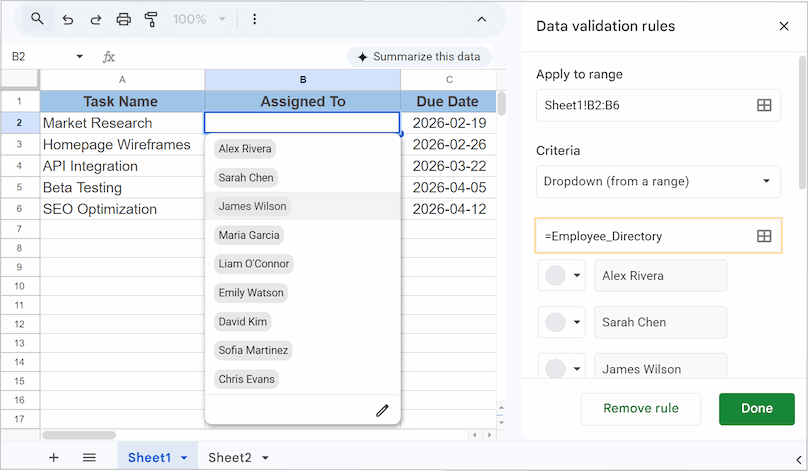Viewport: 808px width, 471px height.
Task: Open the three-dot more options menu
Action: tap(255, 20)
